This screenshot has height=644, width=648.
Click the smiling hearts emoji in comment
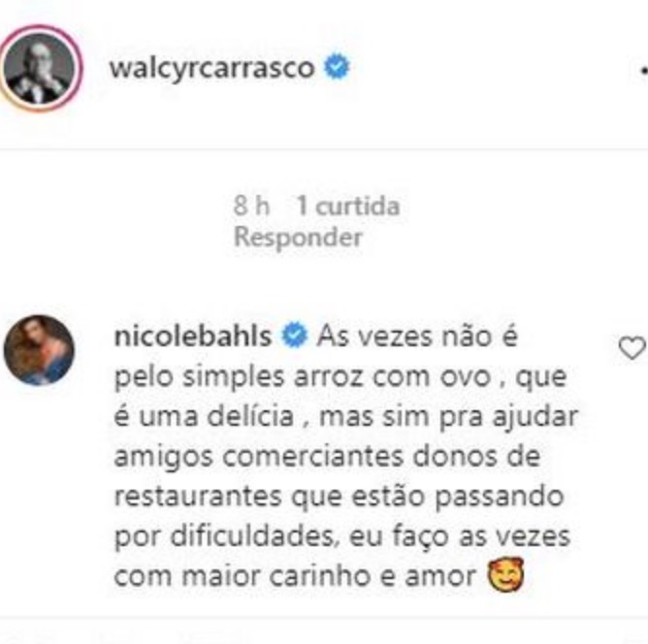pyautogui.click(x=505, y=574)
